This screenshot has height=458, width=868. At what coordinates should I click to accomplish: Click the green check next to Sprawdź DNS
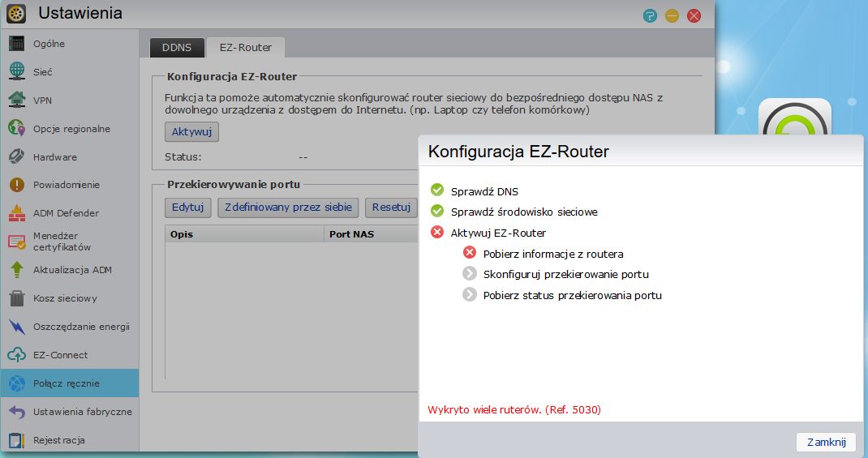pos(437,190)
